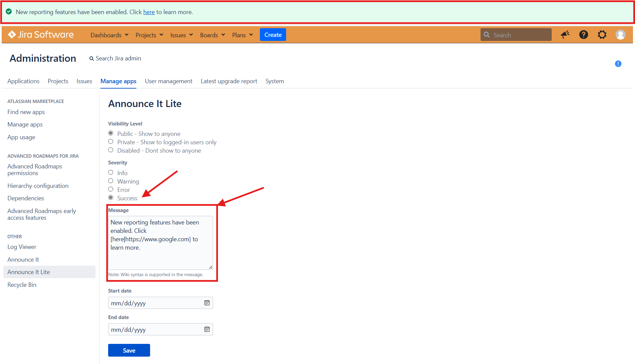This screenshot has width=635, height=364.
Task: Open the Start date calendar picker icon
Action: 207,303
